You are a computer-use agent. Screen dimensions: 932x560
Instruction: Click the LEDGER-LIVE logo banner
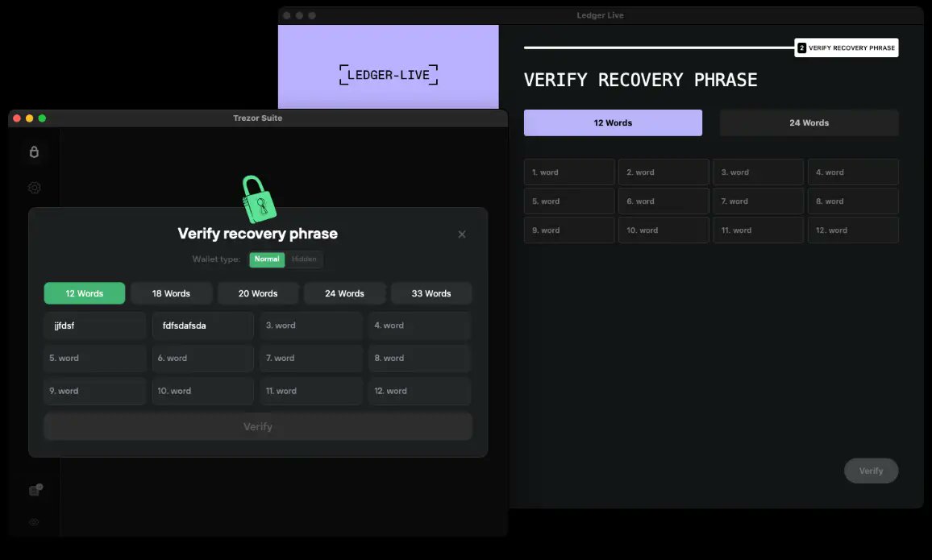389,74
